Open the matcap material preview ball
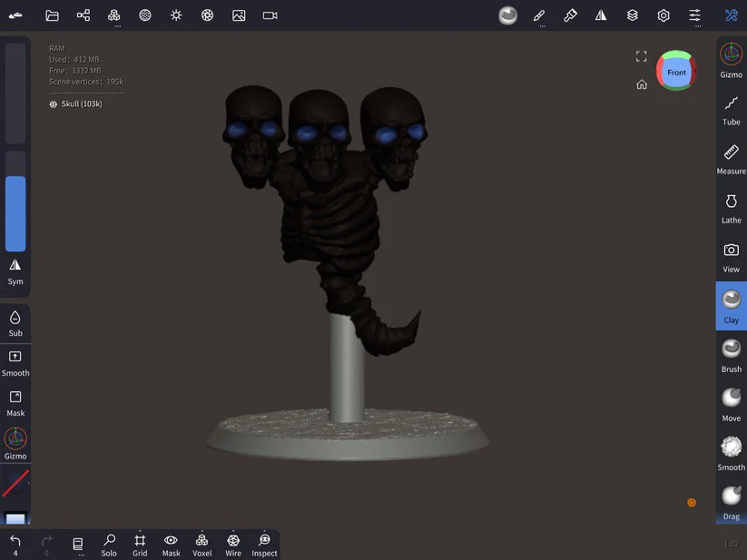The height and width of the screenshot is (560, 747). tap(508, 15)
